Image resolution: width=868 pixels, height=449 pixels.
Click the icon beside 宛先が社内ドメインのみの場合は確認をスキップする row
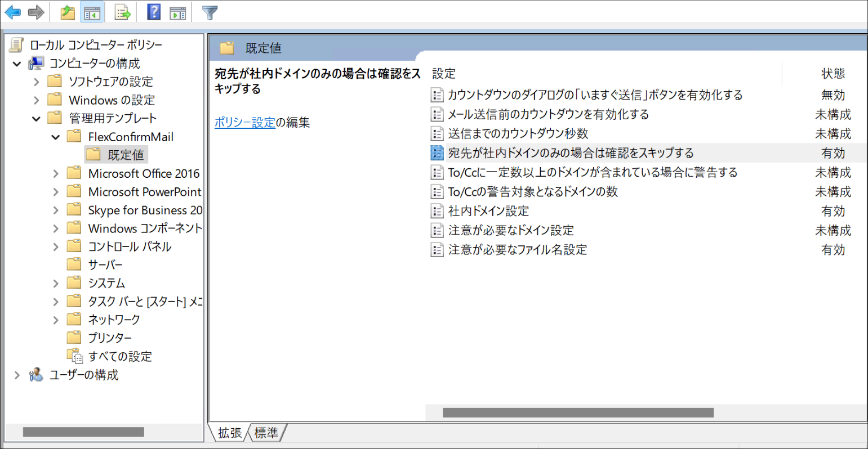click(x=437, y=152)
